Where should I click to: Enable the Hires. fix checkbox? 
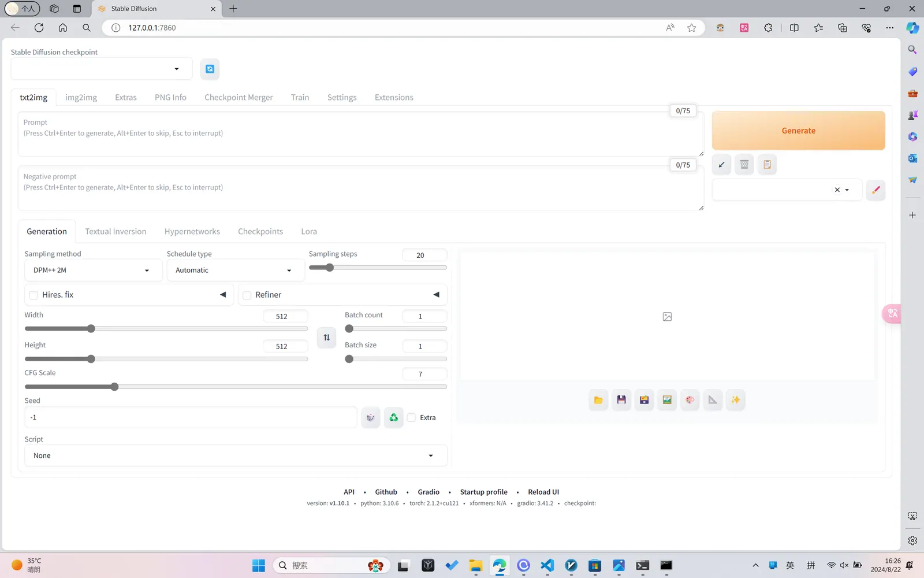click(34, 295)
